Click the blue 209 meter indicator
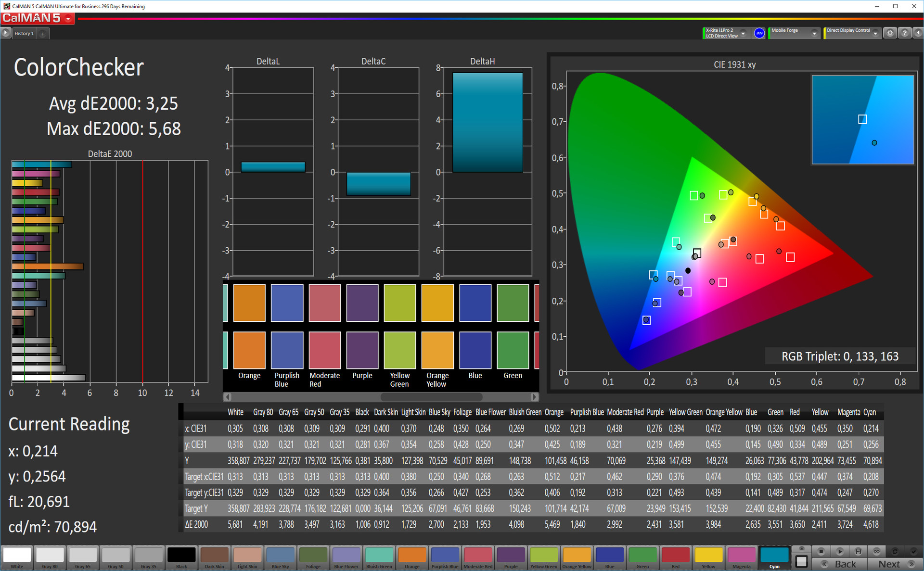 759,33
